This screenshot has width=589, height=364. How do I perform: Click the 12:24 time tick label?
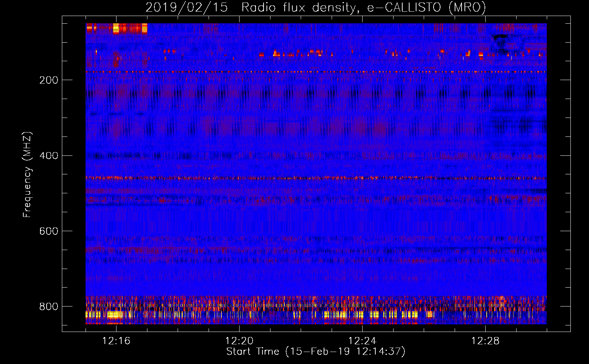click(363, 341)
